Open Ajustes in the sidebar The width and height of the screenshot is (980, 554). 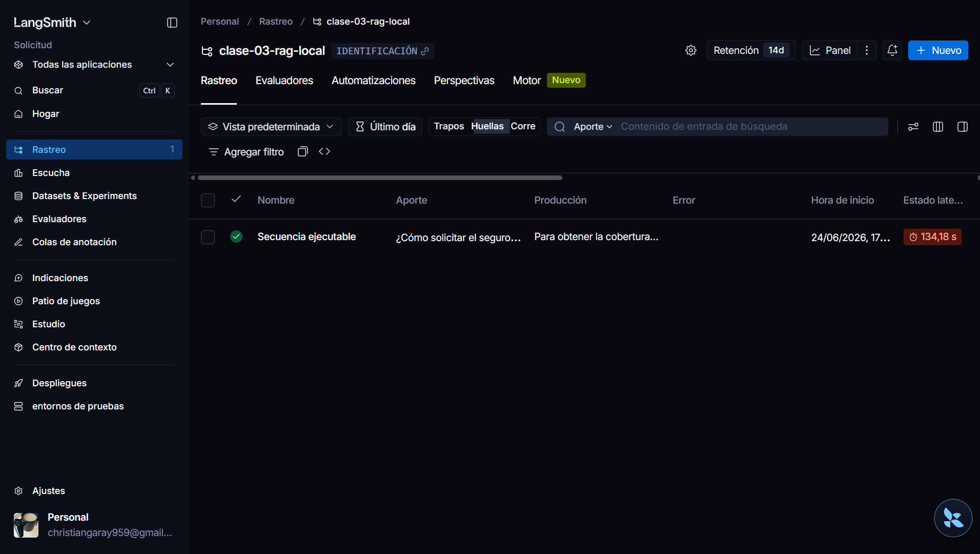pyautogui.click(x=94, y=491)
